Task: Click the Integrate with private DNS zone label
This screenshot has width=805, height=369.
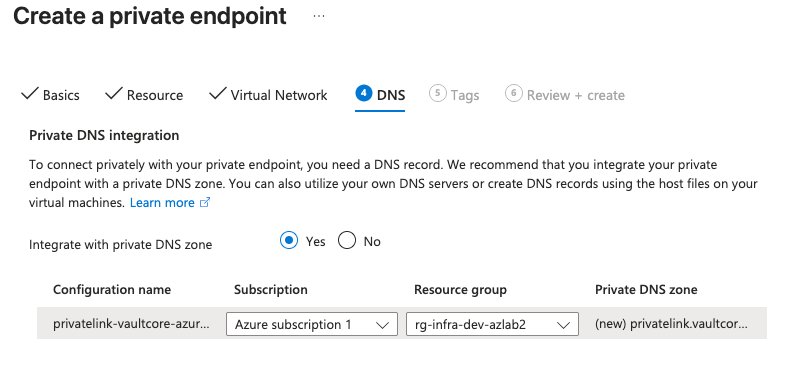Action: coord(121,245)
